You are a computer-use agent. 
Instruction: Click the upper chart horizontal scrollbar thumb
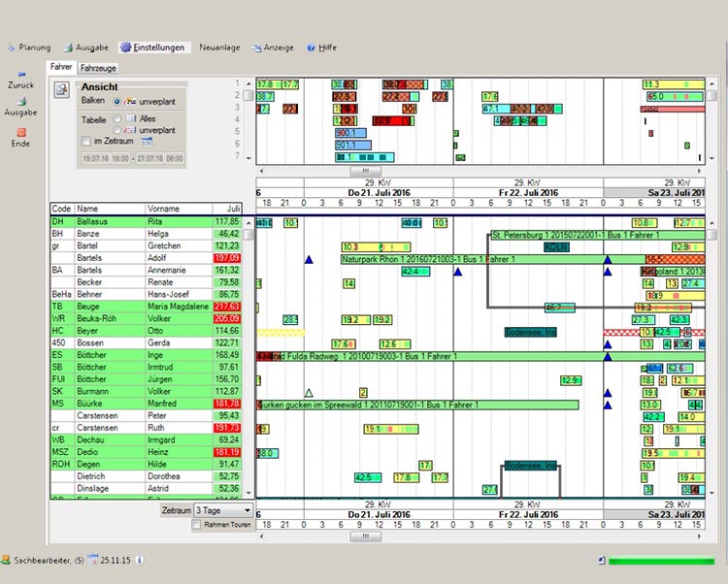click(x=365, y=171)
